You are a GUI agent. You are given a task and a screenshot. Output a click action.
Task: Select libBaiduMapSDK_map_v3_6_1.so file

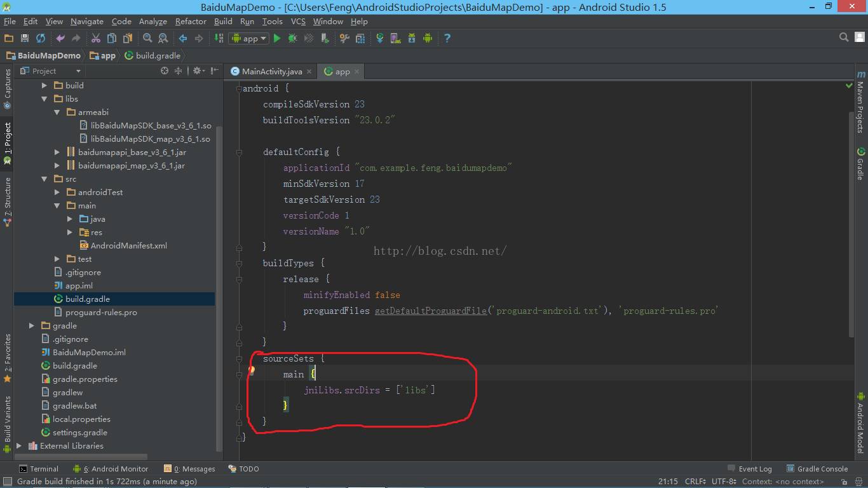coord(145,139)
